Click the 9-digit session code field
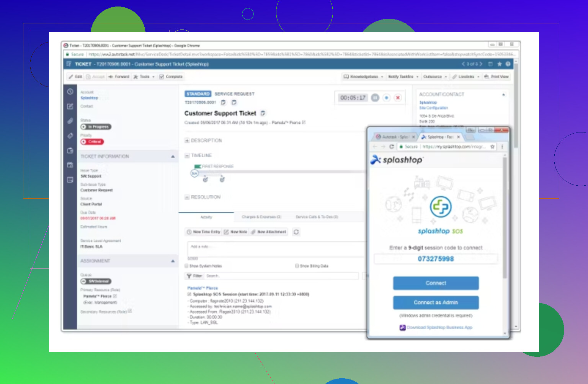This screenshot has width=588, height=384. [436, 259]
